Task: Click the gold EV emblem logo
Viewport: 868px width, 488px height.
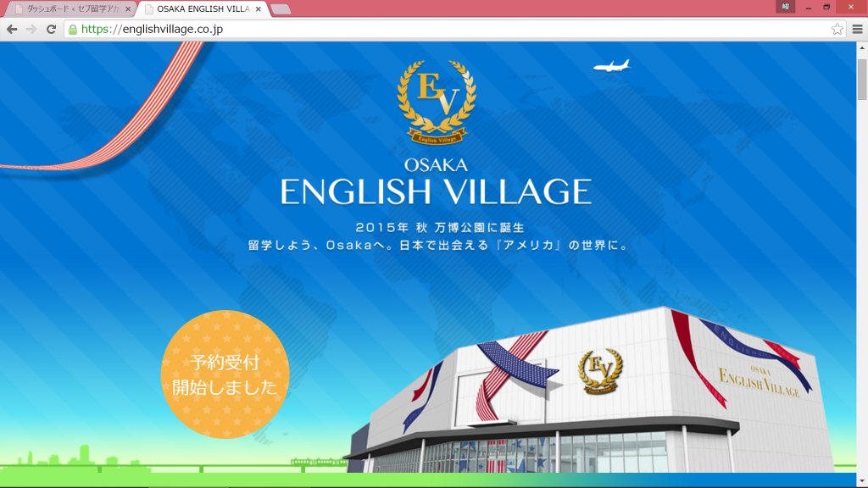Action: click(437, 103)
